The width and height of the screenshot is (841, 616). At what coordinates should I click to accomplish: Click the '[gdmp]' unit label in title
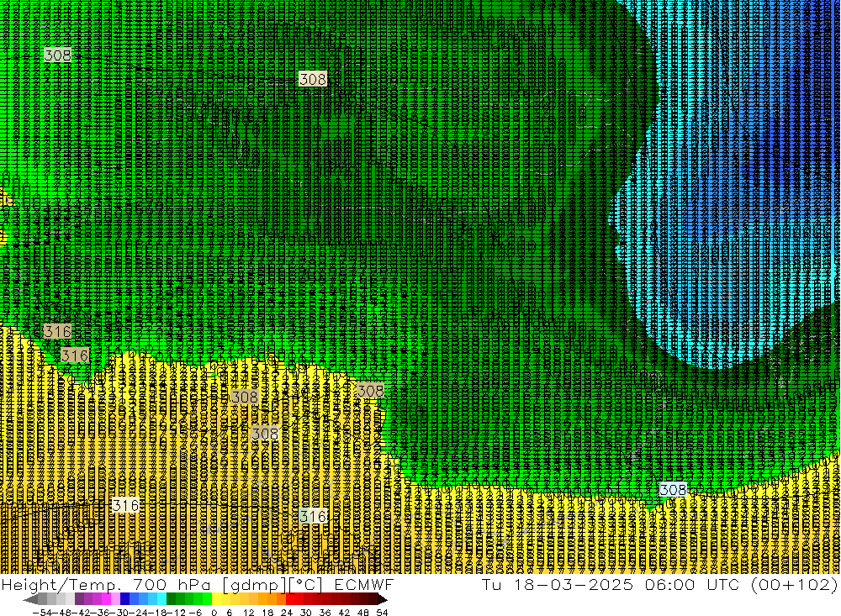pos(254,584)
